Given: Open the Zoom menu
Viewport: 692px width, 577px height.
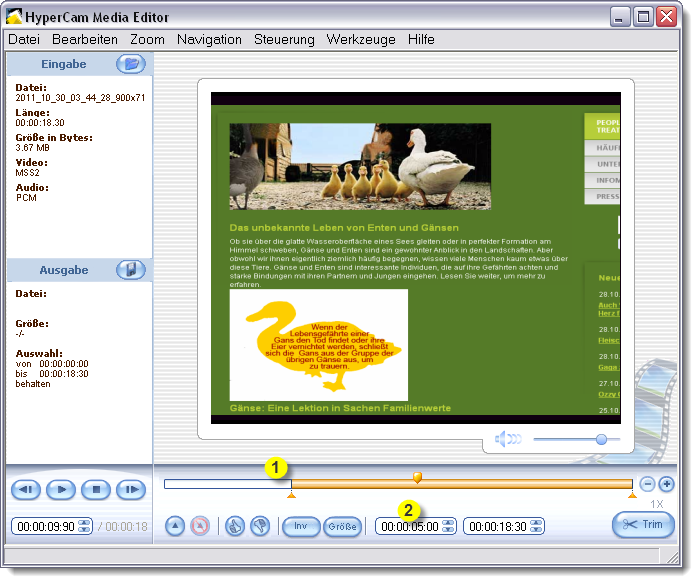Looking at the screenshot, I should point(147,39).
